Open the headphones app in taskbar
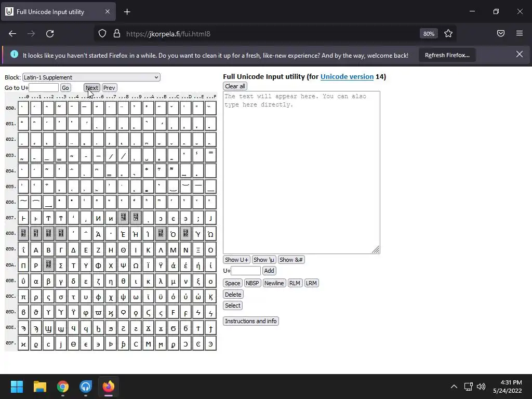The image size is (532, 399). (86, 387)
